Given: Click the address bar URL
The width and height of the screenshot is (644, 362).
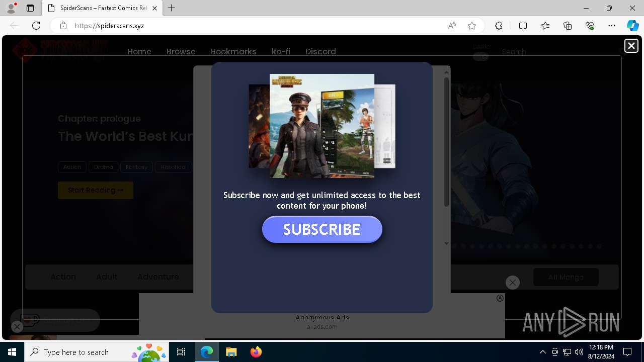Looking at the screenshot, I should (110, 26).
